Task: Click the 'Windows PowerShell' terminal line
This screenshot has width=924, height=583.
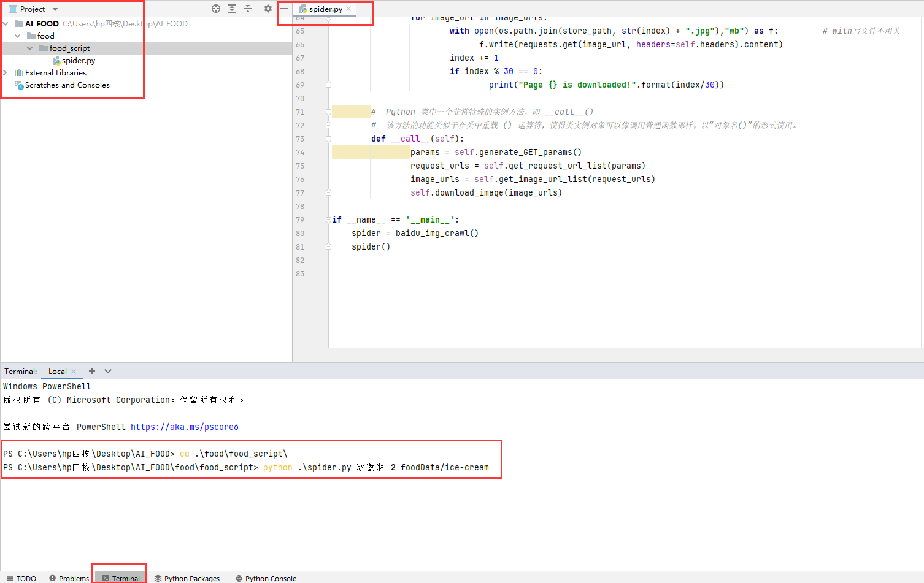Action: (x=47, y=387)
